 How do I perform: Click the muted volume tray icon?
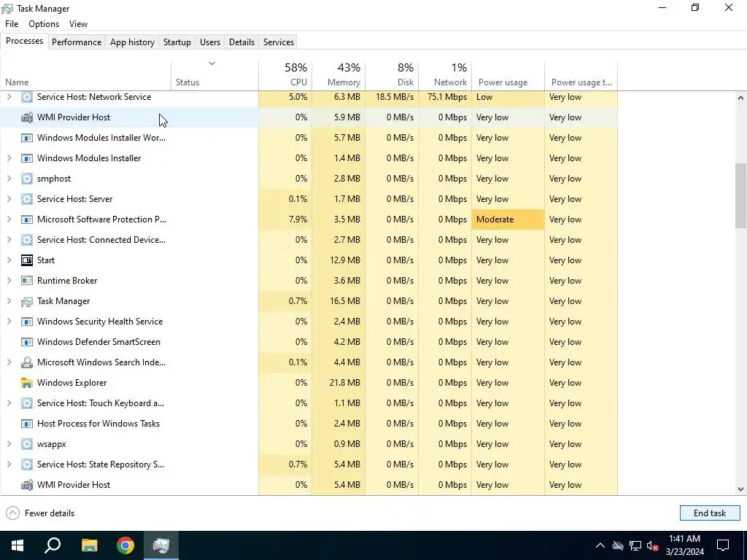[652, 545]
